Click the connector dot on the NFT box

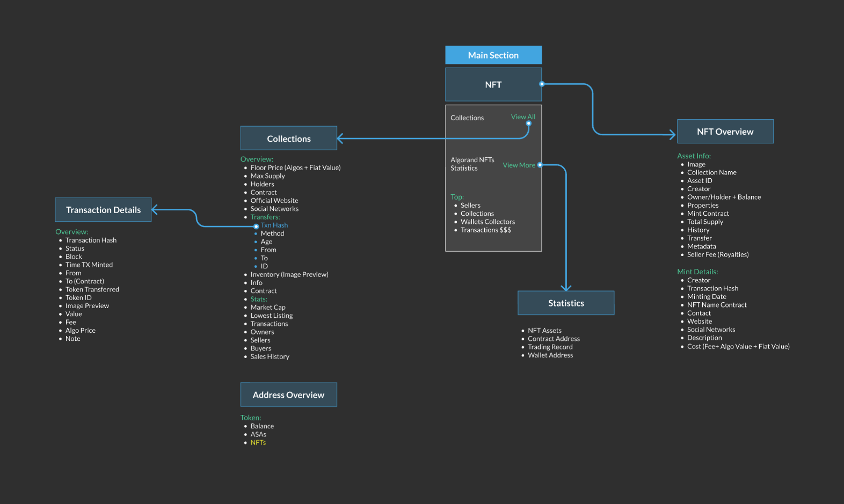tap(542, 84)
